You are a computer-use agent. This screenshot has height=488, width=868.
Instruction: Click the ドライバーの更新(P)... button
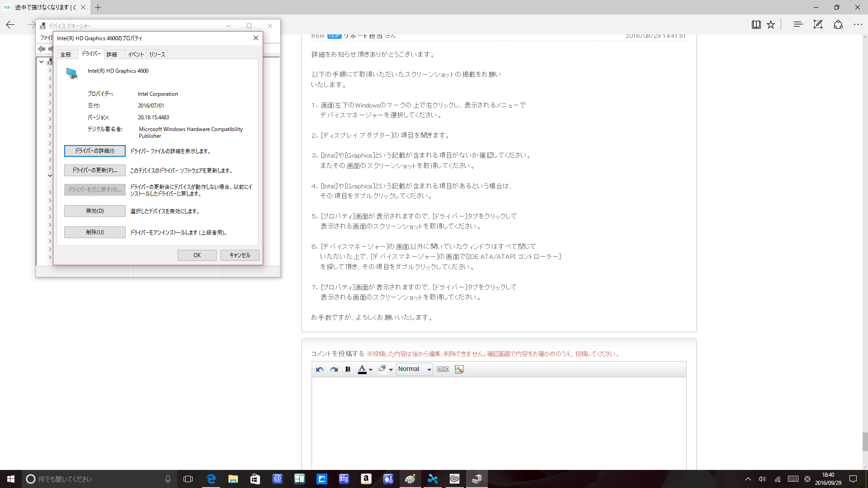(95, 170)
